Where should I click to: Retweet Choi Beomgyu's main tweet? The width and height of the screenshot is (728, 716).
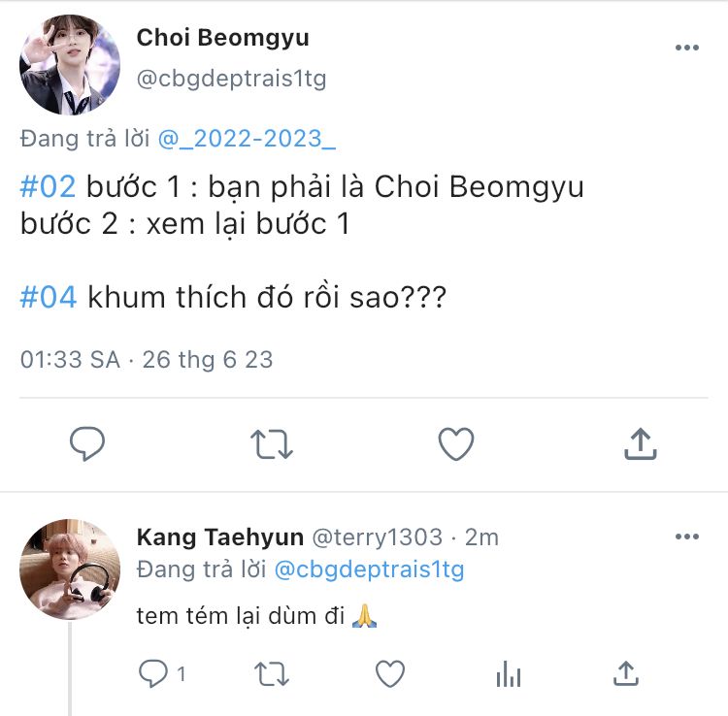pos(271,444)
